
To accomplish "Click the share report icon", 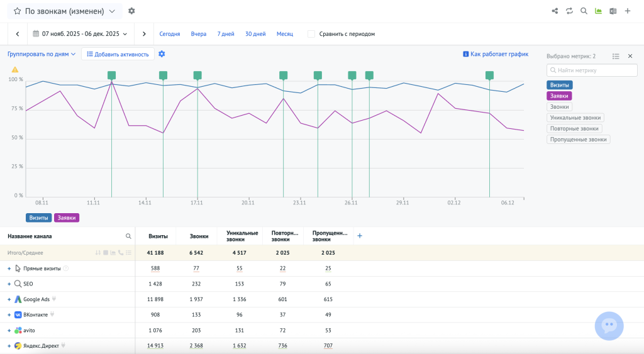I will point(555,11).
